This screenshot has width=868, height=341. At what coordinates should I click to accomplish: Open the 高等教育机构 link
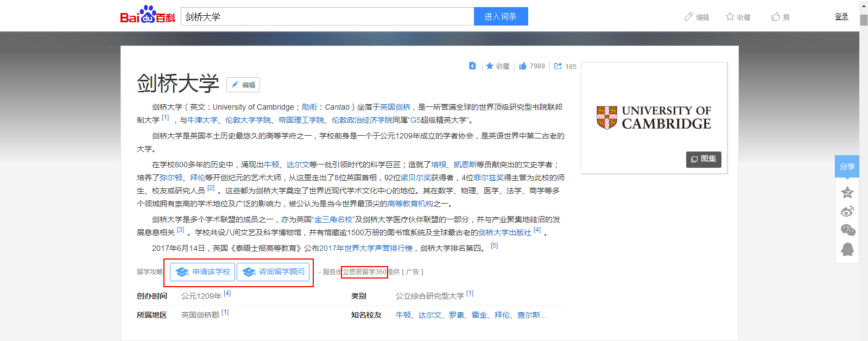click(x=410, y=204)
